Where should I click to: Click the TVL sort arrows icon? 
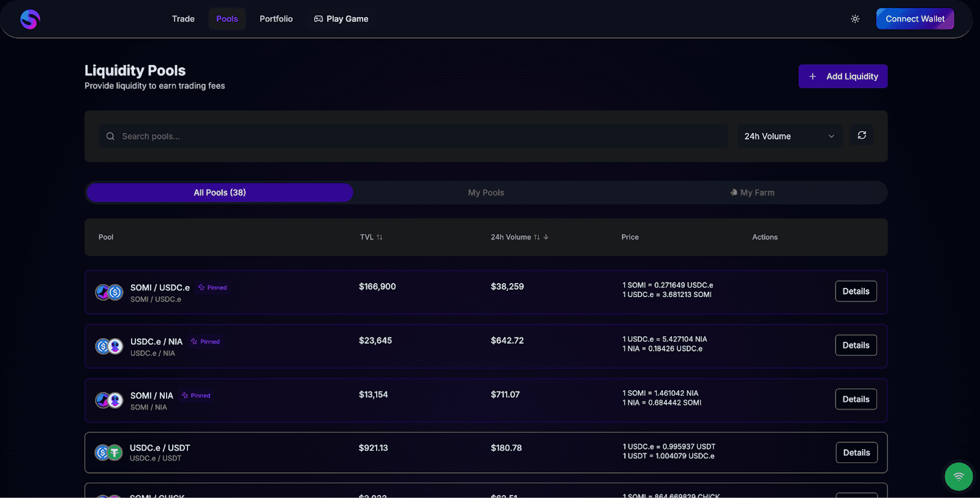pyautogui.click(x=380, y=237)
